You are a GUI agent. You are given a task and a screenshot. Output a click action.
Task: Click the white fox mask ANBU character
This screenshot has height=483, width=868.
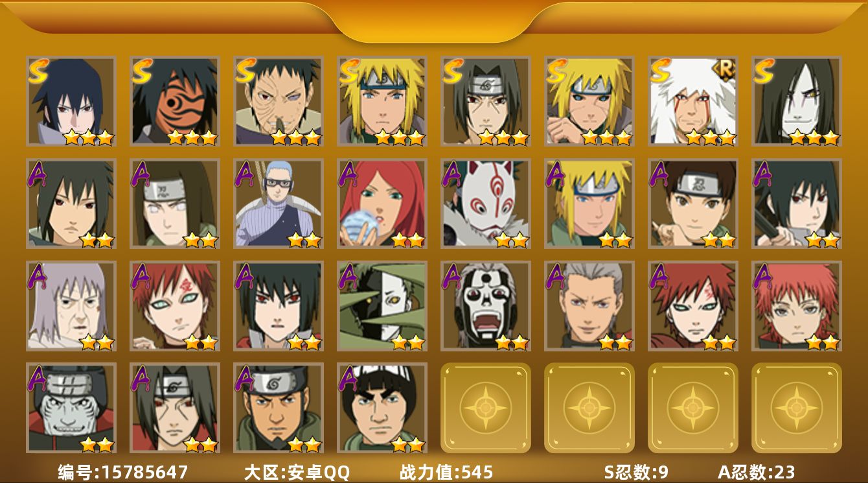coord(486,204)
